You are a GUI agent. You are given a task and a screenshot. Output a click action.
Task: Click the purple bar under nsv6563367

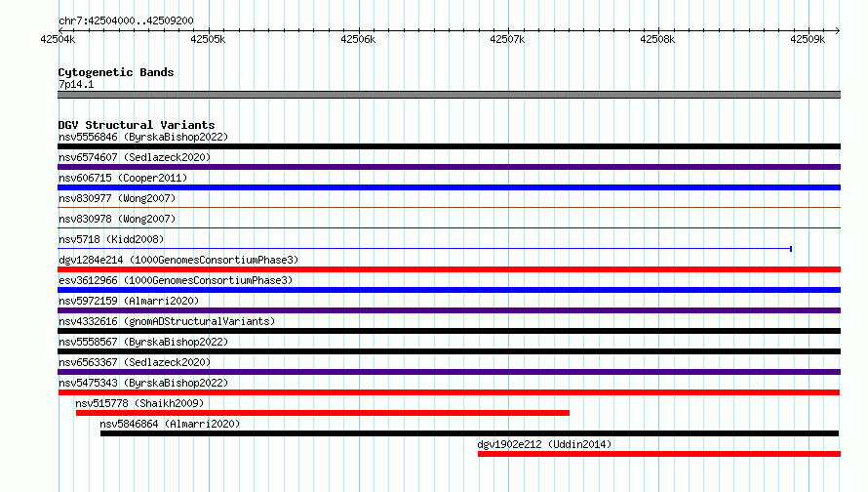449,372
